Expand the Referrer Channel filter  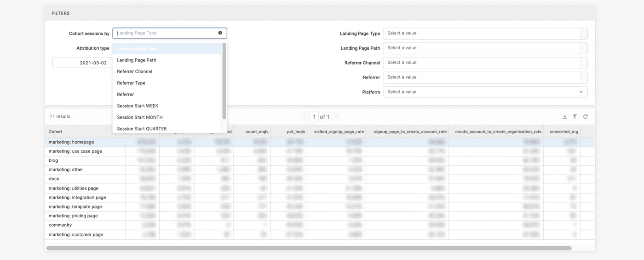485,63
